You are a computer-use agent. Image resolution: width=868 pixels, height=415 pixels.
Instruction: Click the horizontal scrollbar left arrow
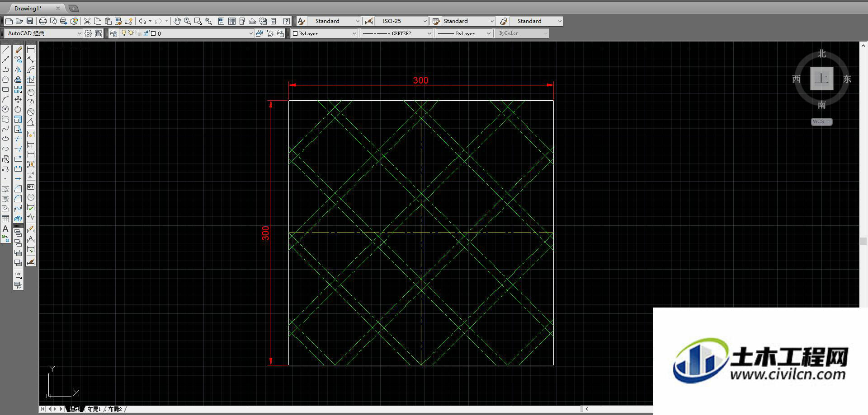pos(587,409)
